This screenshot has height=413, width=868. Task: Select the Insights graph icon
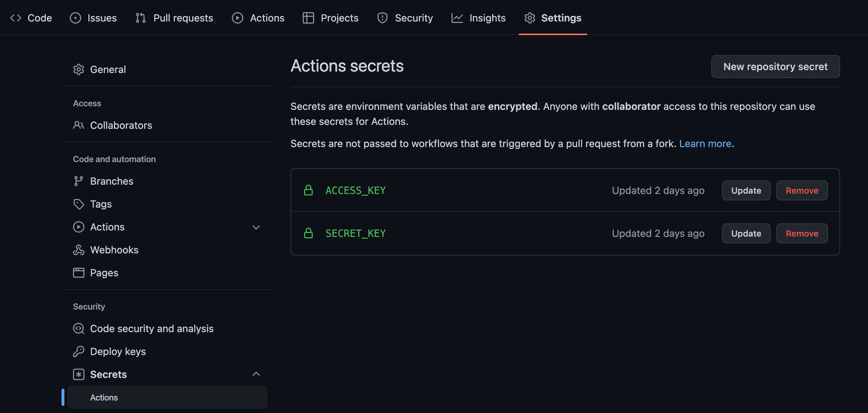457,18
